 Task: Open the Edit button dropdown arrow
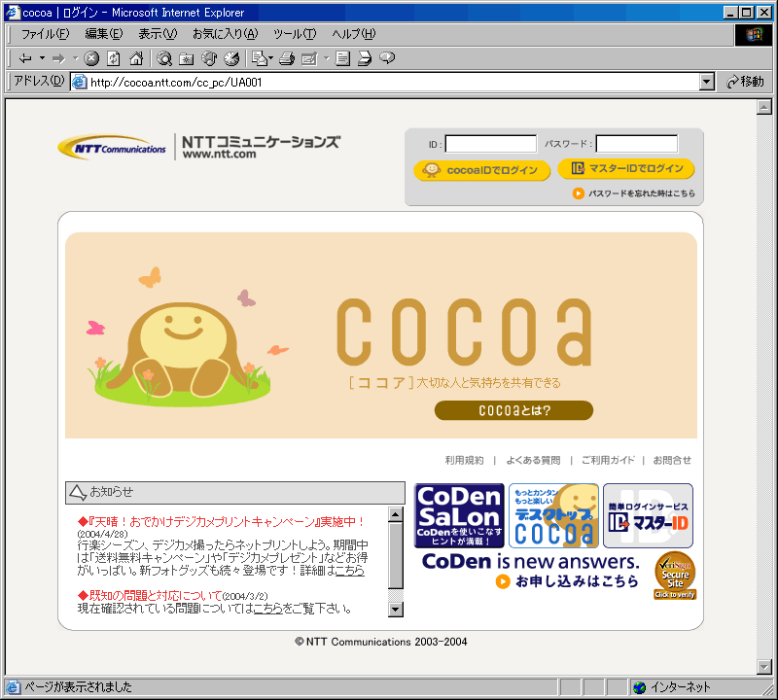(326, 58)
